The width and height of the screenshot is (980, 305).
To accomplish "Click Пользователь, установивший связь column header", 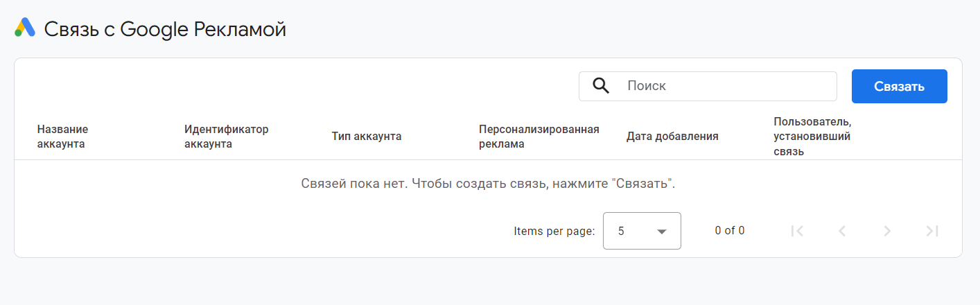I will (812, 137).
